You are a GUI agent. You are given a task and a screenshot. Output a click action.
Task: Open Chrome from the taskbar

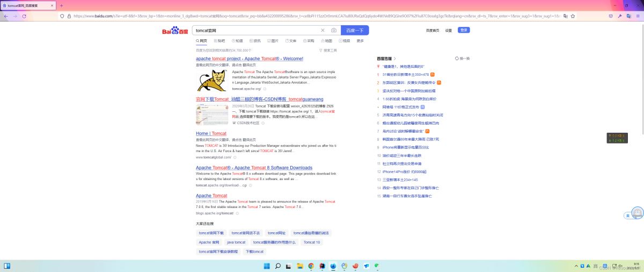tap(311, 266)
